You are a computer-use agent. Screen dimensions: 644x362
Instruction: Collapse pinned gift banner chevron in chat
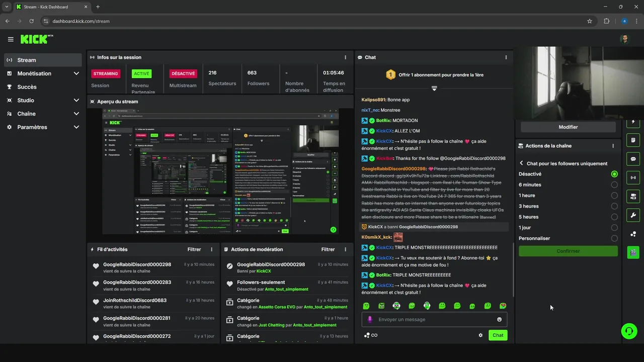tap(434, 88)
